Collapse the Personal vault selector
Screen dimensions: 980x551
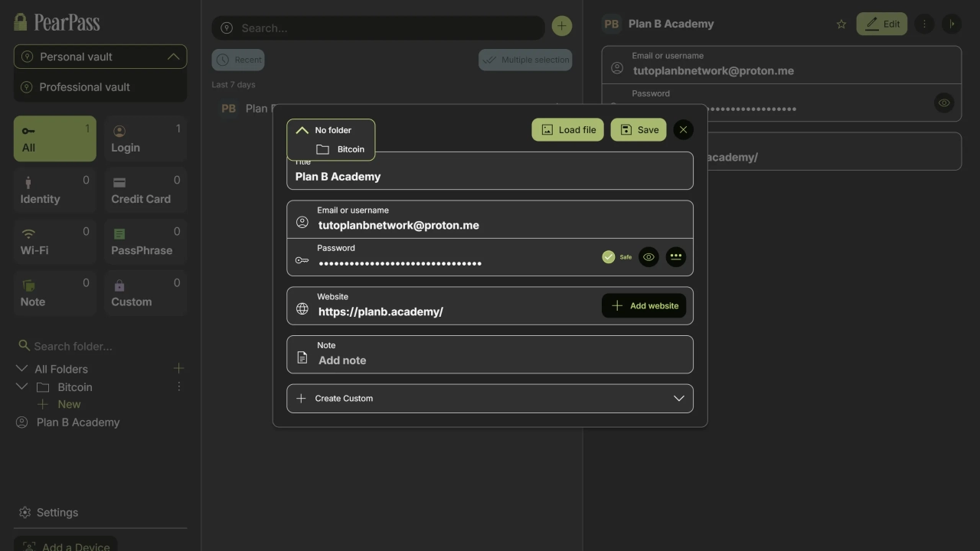click(x=173, y=57)
